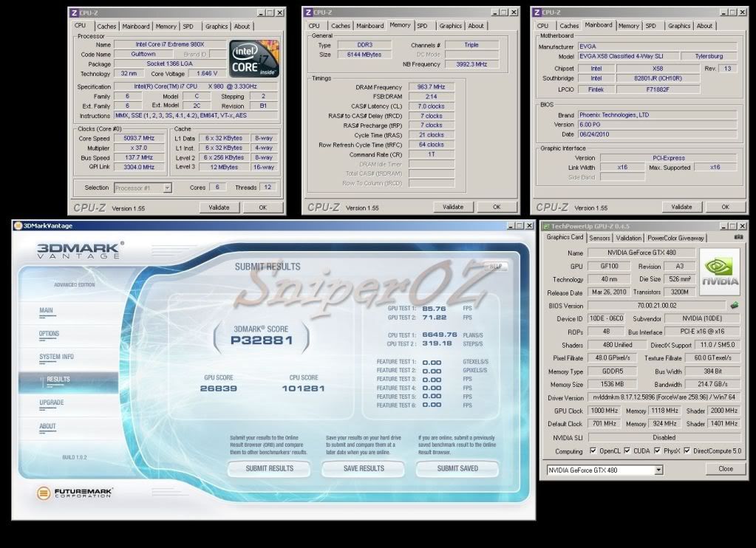The width and height of the screenshot is (756, 548).
Task: Click the GPU-Z title bar app icon
Action: point(546,226)
